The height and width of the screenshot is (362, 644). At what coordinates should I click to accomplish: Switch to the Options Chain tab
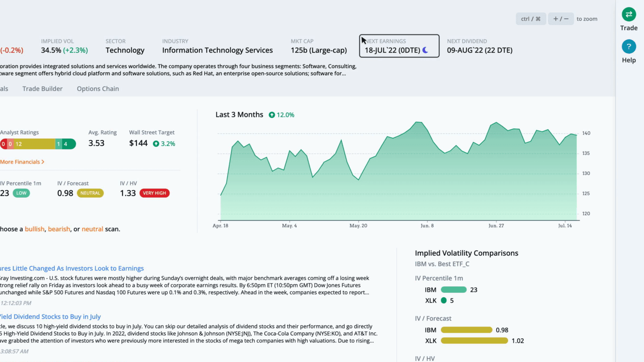(98, 88)
